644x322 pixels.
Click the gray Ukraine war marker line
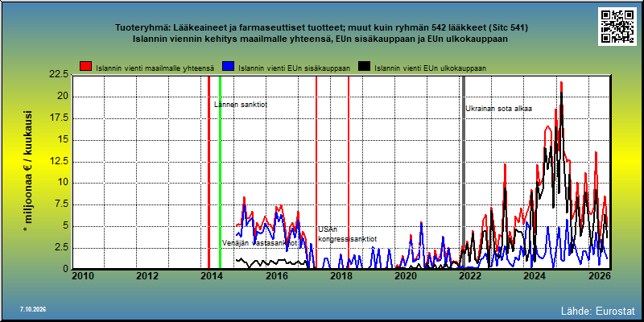[x=464, y=172]
